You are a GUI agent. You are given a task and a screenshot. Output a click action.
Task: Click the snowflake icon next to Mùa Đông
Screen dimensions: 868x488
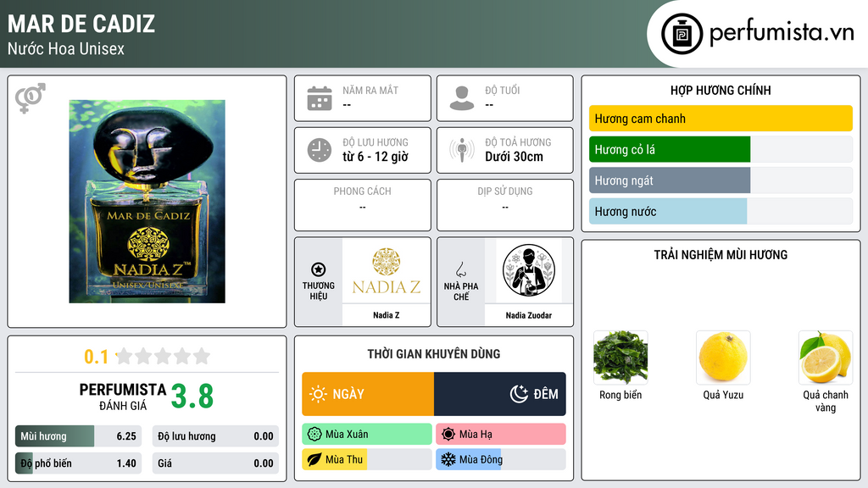click(448, 460)
